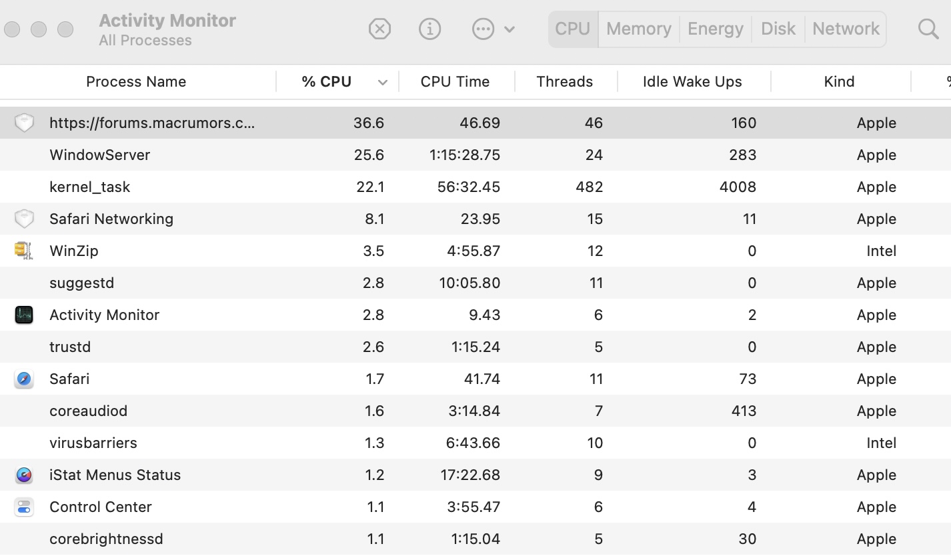
Task: Click the Activity Monitor app icon in list
Action: click(24, 315)
